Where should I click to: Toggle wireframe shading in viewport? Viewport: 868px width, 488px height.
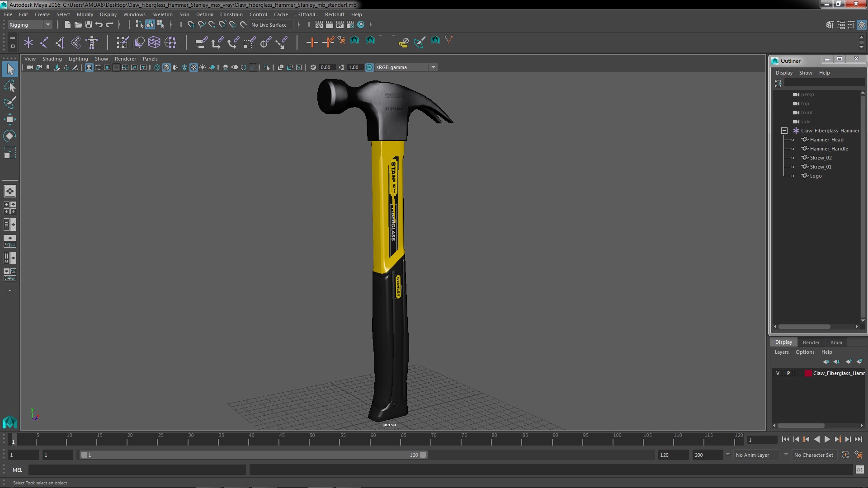[157, 67]
